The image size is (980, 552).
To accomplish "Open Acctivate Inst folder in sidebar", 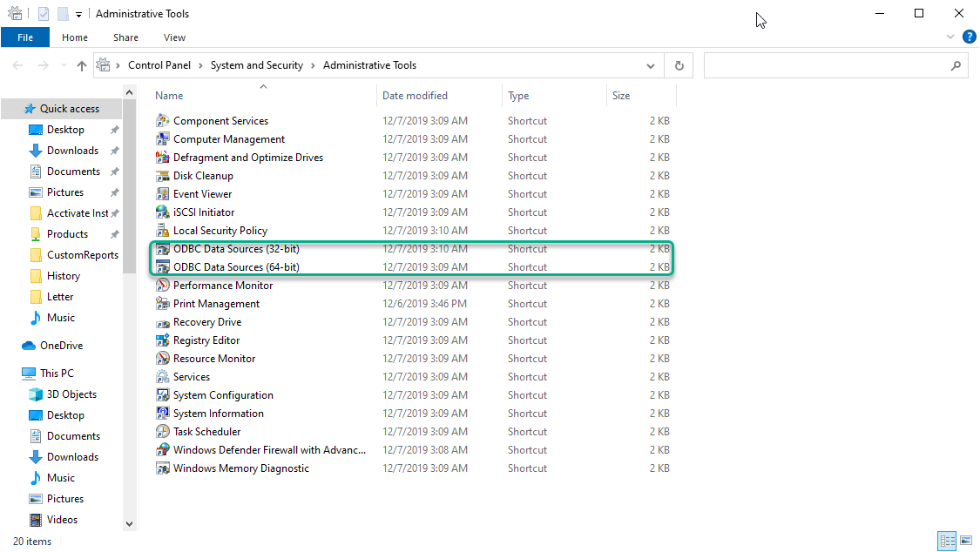I will click(78, 213).
